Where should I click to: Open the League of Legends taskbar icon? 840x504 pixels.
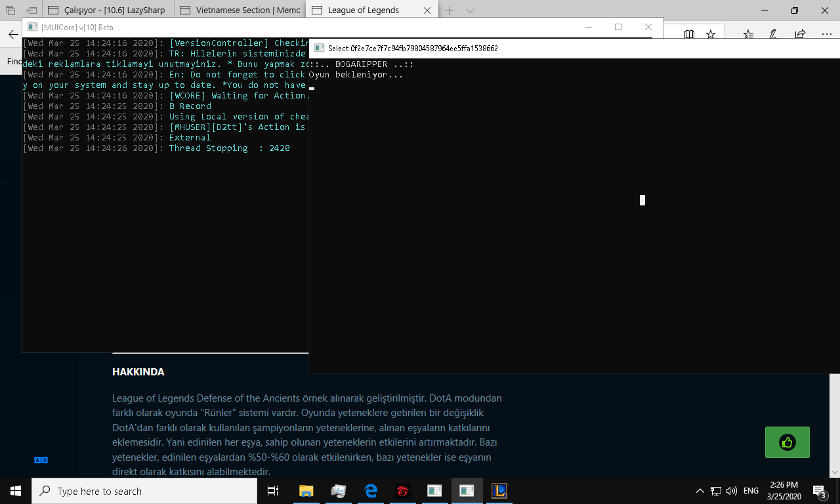click(499, 491)
